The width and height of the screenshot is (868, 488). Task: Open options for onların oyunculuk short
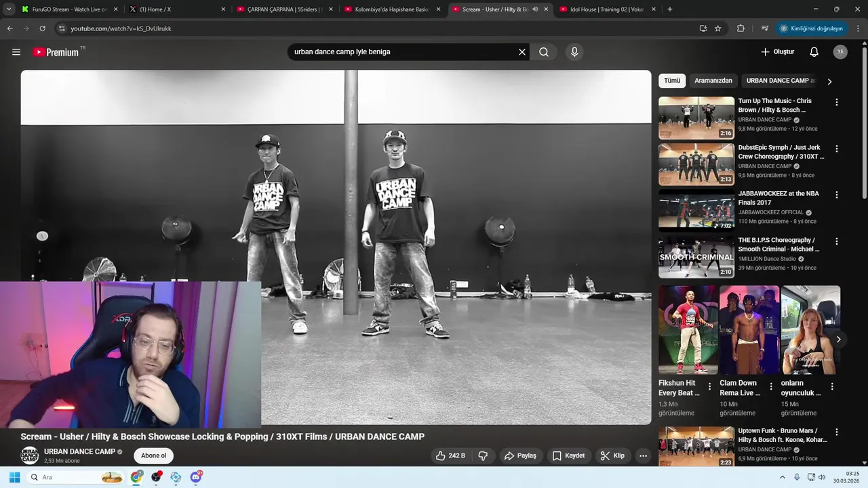832,386
